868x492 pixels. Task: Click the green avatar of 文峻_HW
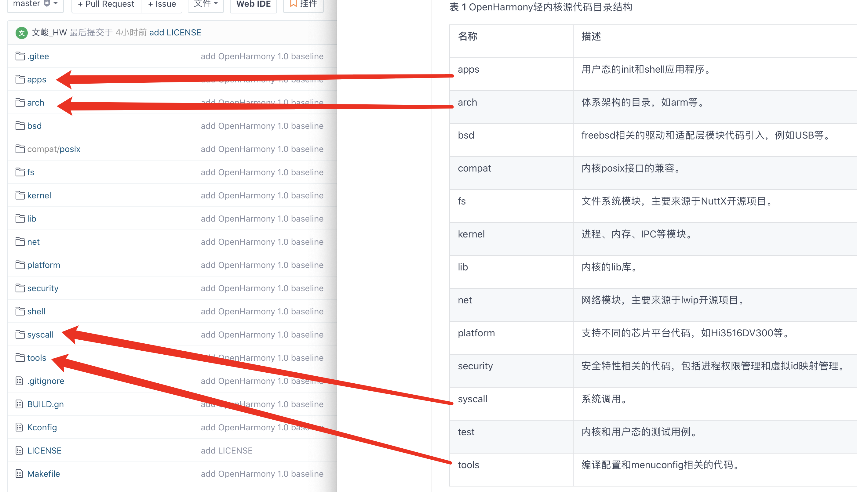(x=22, y=33)
